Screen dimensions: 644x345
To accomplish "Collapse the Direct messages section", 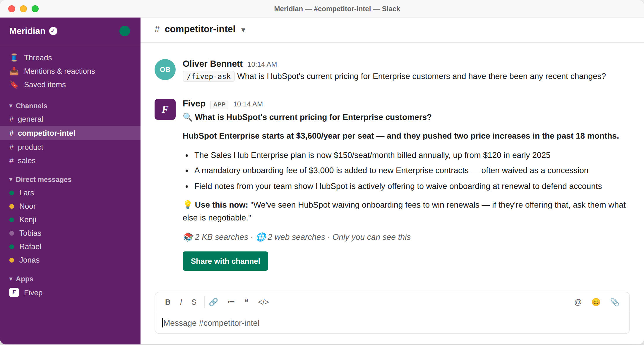I will [x=11, y=180].
